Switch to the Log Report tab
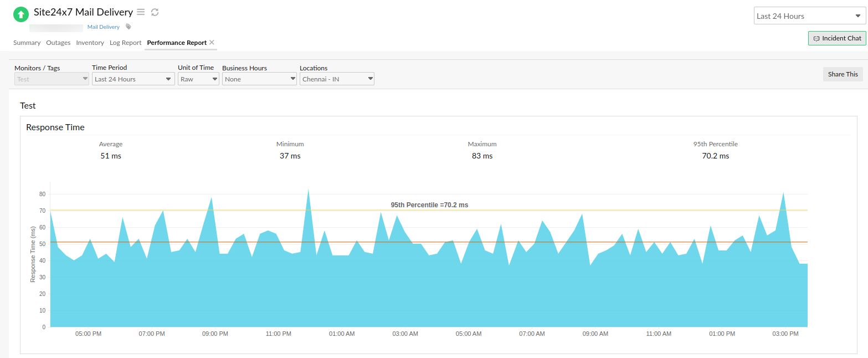 tap(125, 42)
